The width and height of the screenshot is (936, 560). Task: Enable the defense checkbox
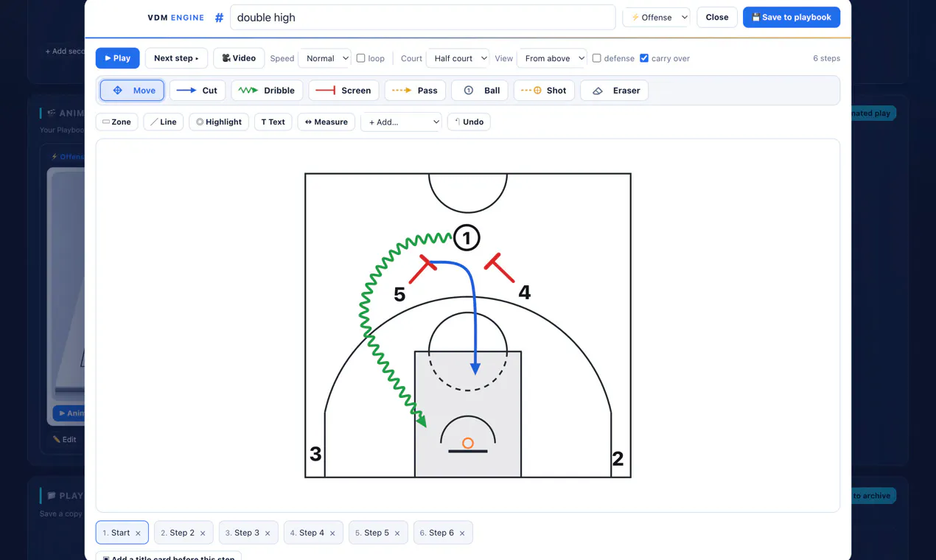coord(596,57)
